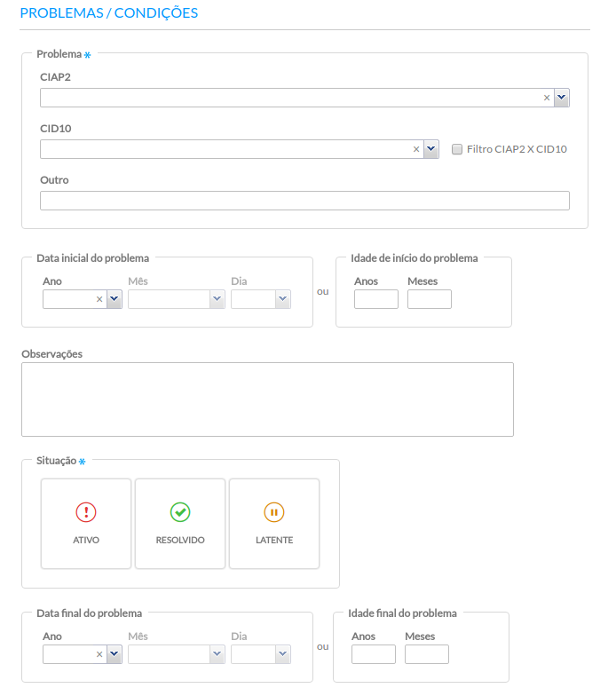Focus the Meses field under Idade de início

[430, 299]
